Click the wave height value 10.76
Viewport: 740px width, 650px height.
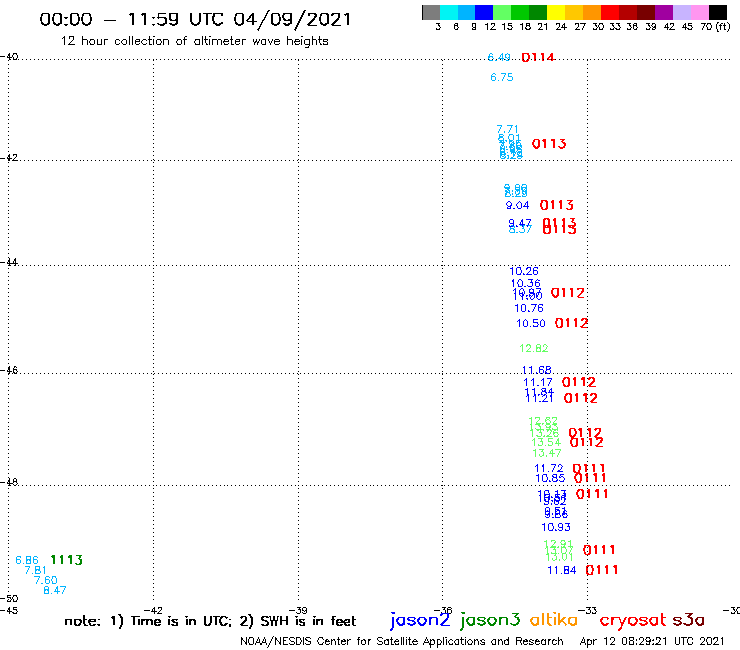point(529,308)
